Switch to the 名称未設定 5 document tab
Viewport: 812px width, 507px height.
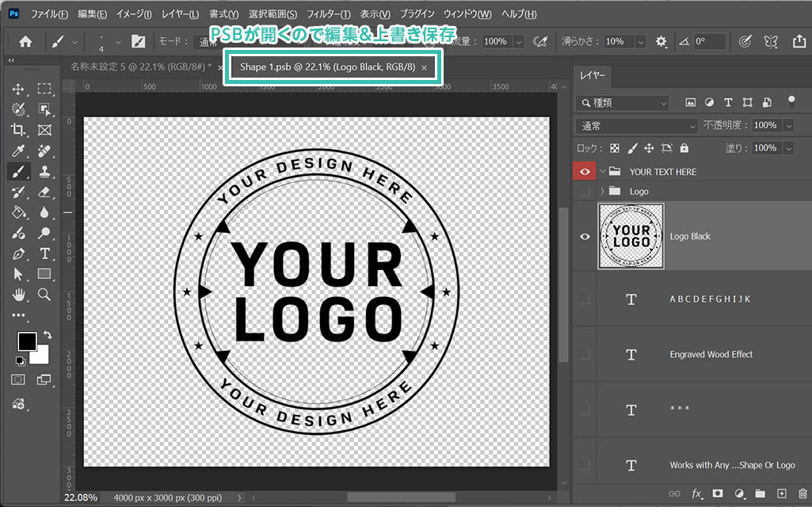138,67
